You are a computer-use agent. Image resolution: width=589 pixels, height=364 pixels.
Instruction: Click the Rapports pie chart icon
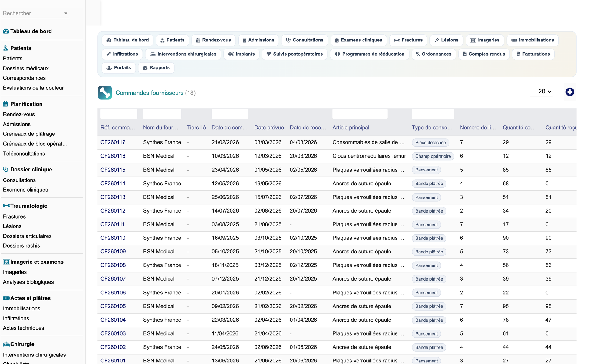pos(145,68)
